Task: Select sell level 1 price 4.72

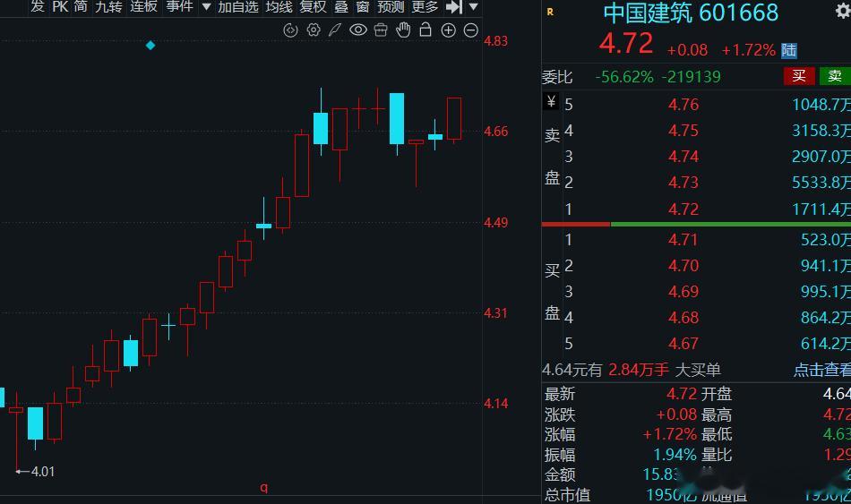Action: [683, 209]
